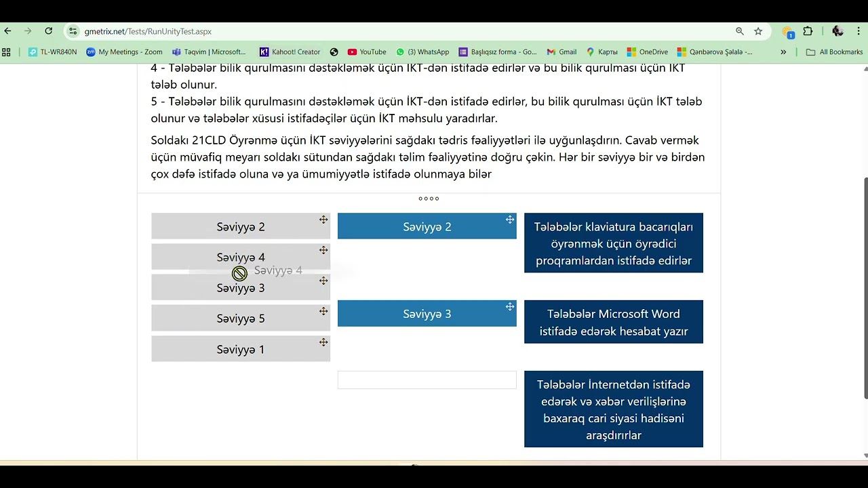
Task: Go back to the previous page
Action: [x=8, y=31]
